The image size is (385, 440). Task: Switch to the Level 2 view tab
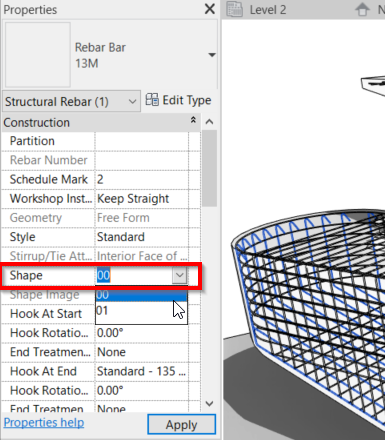(268, 10)
